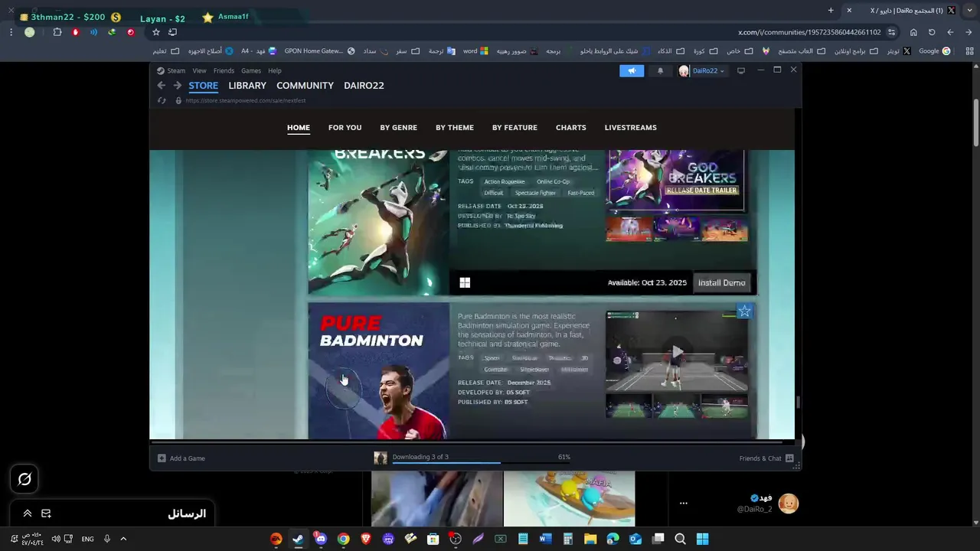
Task: Open Steam announcements megaphone button
Action: [632, 70]
